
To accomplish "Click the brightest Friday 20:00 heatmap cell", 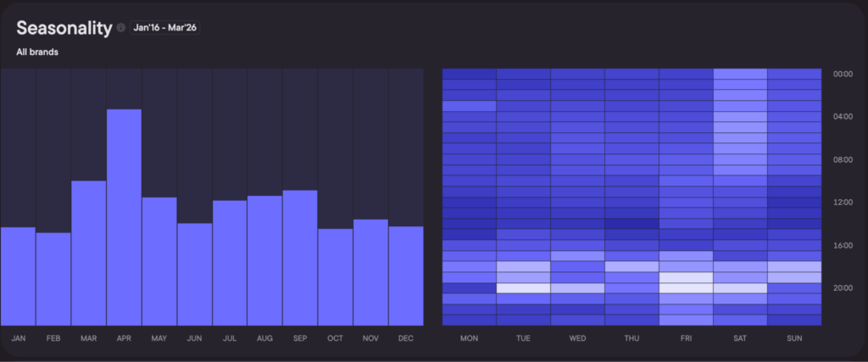I will (x=686, y=288).
